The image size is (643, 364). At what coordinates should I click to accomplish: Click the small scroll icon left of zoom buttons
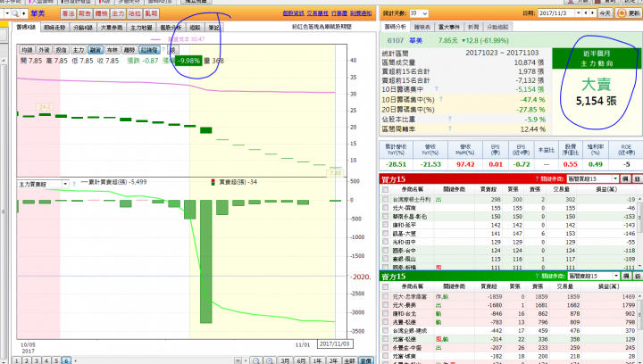click(238, 360)
